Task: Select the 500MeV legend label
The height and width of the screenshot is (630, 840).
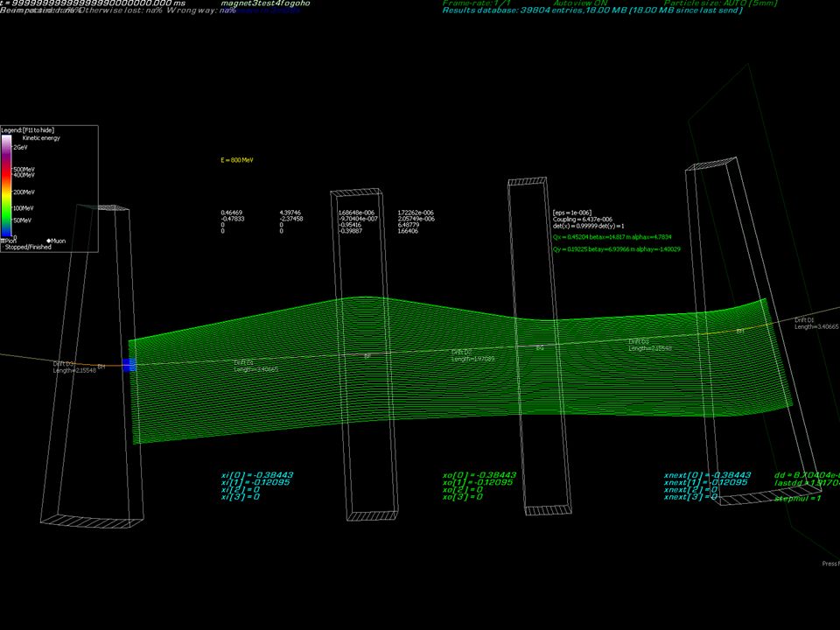Action: [24, 169]
